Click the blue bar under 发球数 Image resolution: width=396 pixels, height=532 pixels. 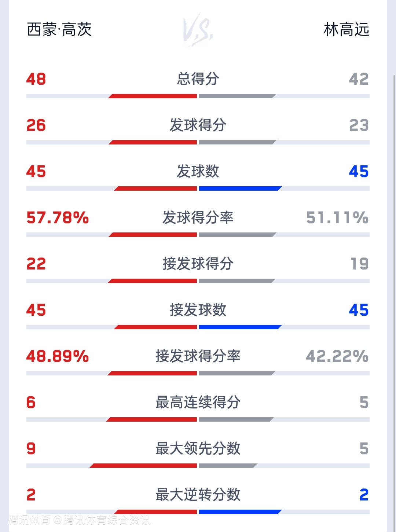240,188
